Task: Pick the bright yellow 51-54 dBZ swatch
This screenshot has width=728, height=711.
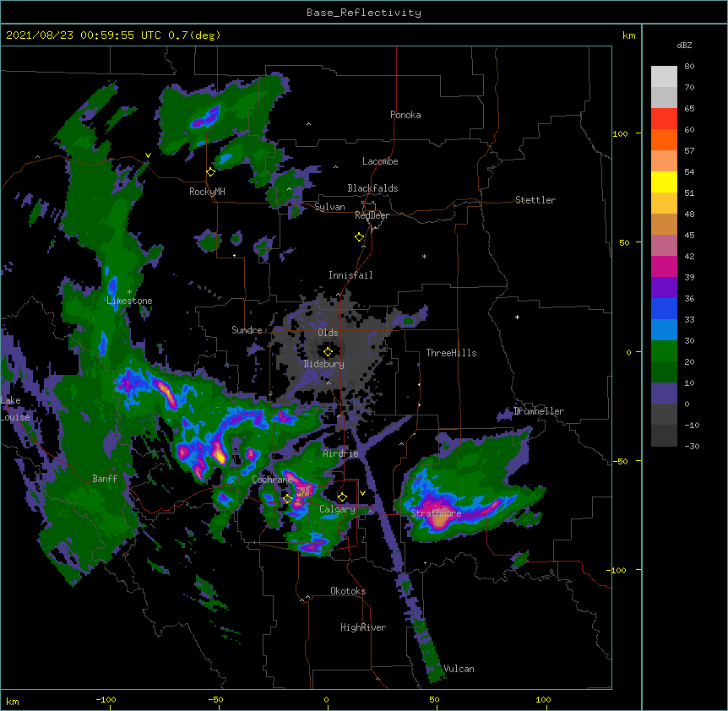Action: click(x=664, y=182)
